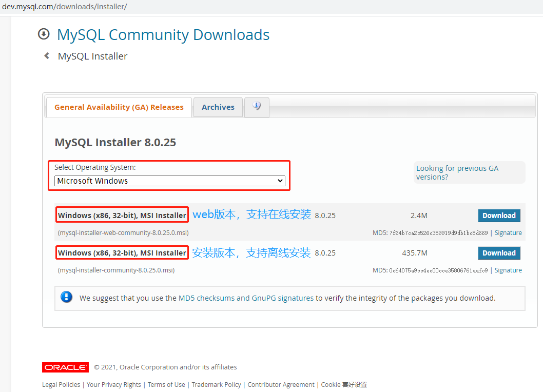Image resolution: width=543 pixels, height=392 pixels.
Task: Download the 435.7M offline installer
Action: tap(498, 253)
